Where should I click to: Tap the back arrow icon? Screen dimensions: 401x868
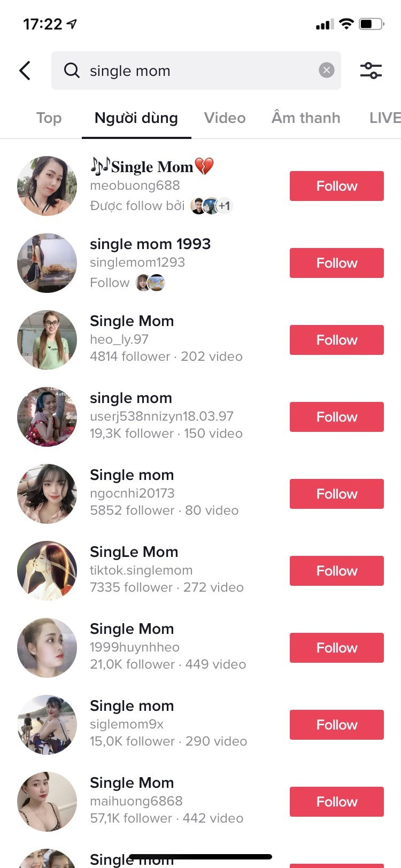coord(25,71)
